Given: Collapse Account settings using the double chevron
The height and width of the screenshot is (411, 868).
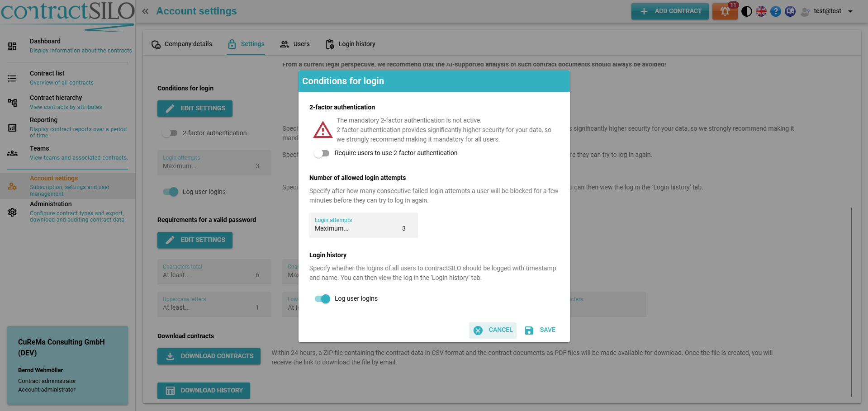Looking at the screenshot, I should [145, 11].
